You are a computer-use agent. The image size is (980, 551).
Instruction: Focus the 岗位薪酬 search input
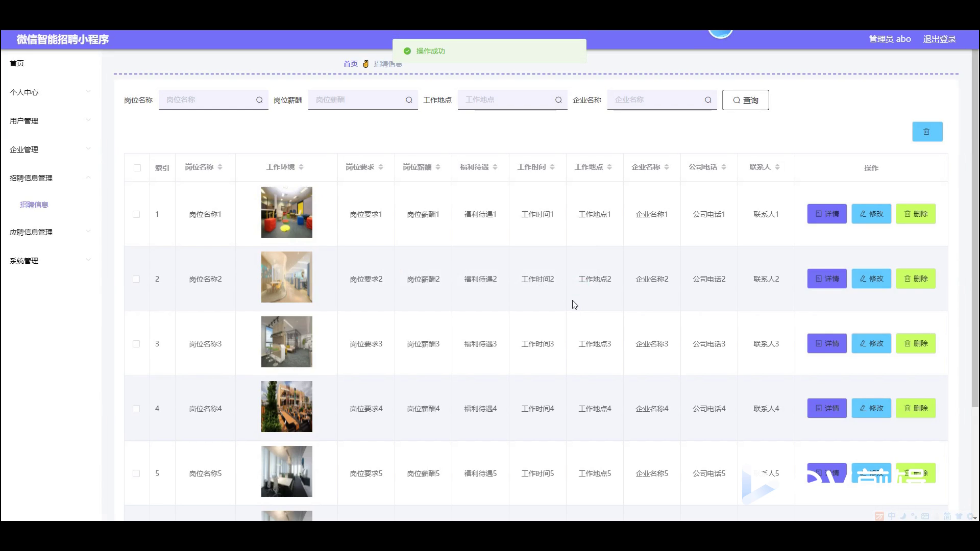[x=363, y=100]
